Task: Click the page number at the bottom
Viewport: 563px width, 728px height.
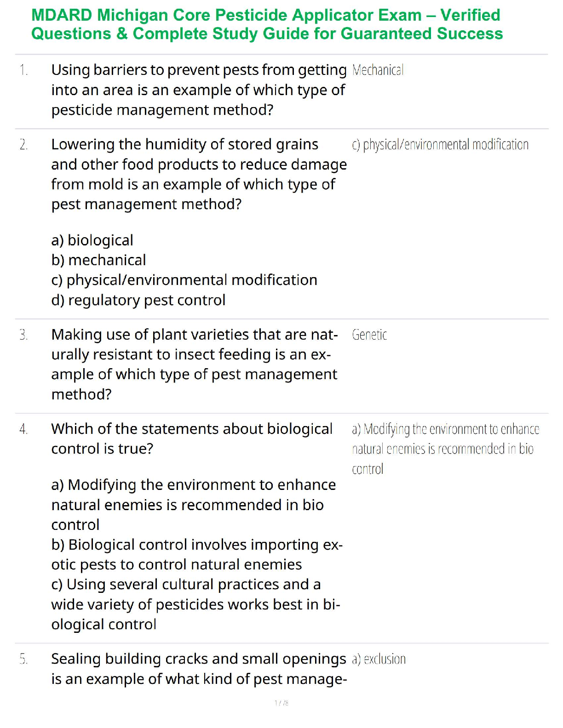Action: [281, 703]
